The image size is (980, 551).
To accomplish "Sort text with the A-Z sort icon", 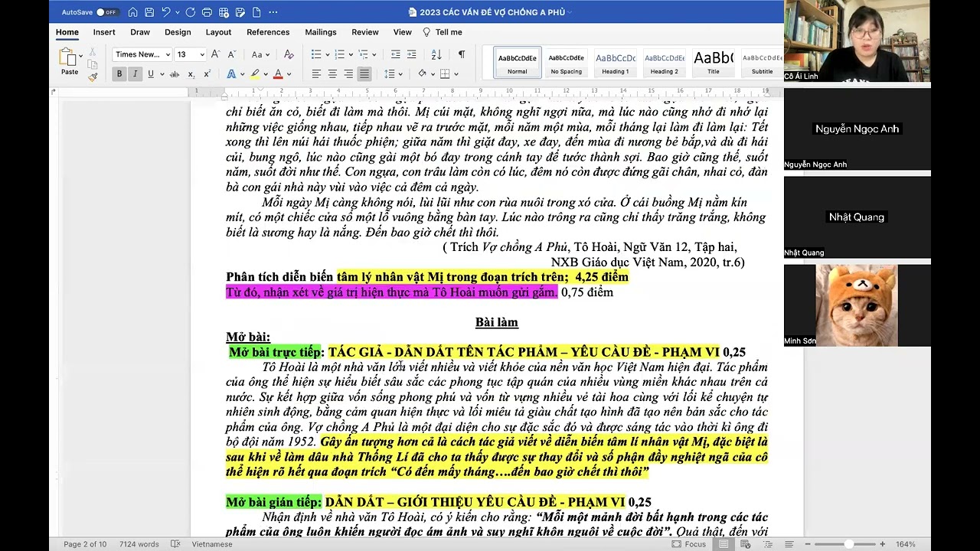I will pyautogui.click(x=436, y=54).
